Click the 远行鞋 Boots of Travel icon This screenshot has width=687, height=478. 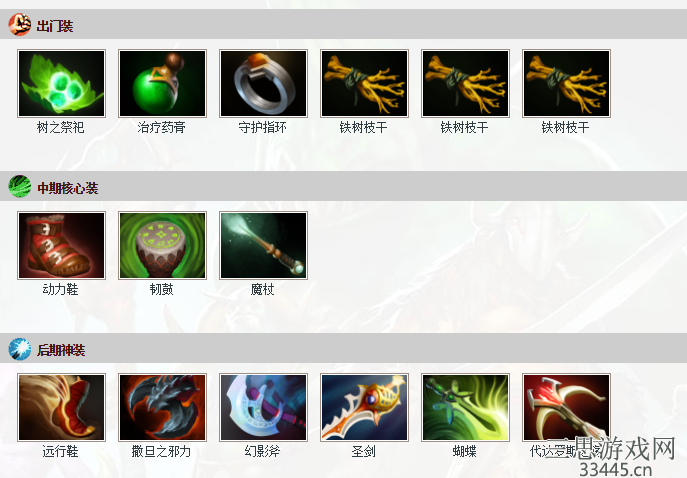[x=61, y=407]
